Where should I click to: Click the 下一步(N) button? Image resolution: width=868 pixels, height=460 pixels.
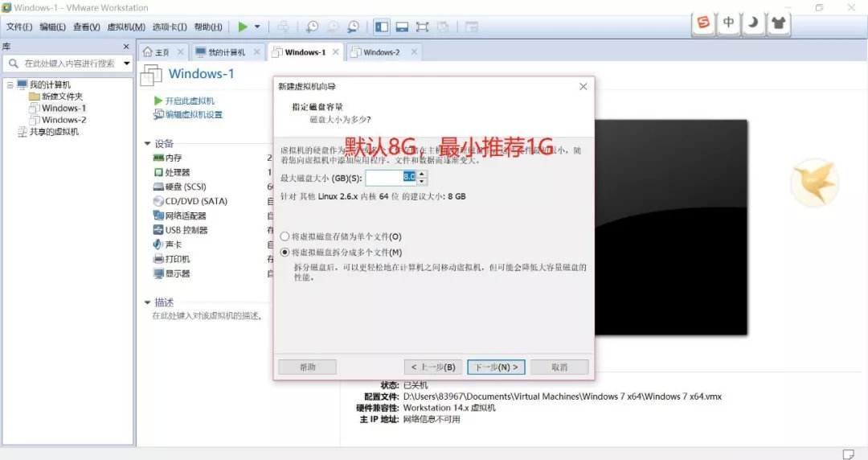coord(496,367)
